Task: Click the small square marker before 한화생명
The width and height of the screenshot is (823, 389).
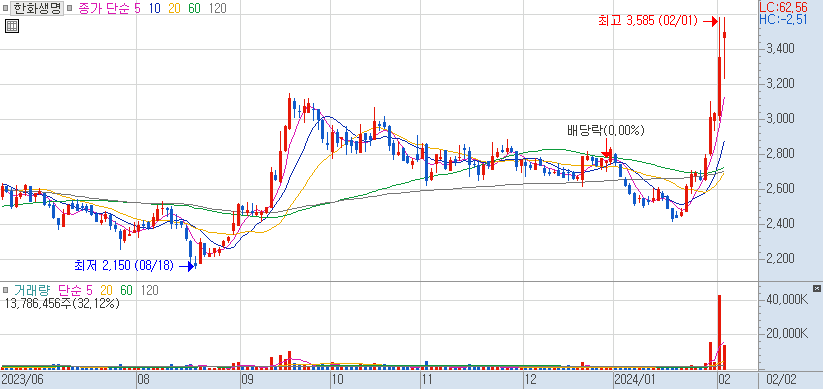Action: point(6,8)
